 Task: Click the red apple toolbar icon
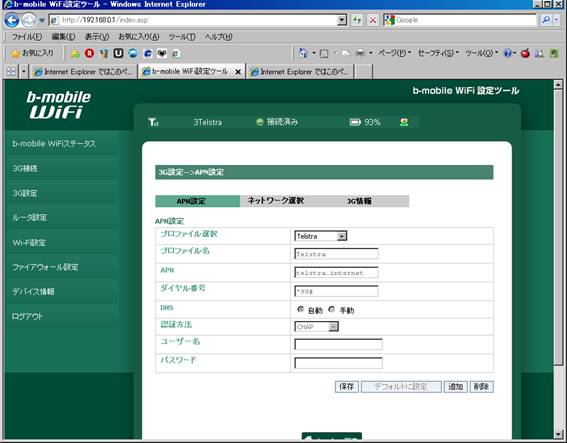click(x=525, y=54)
